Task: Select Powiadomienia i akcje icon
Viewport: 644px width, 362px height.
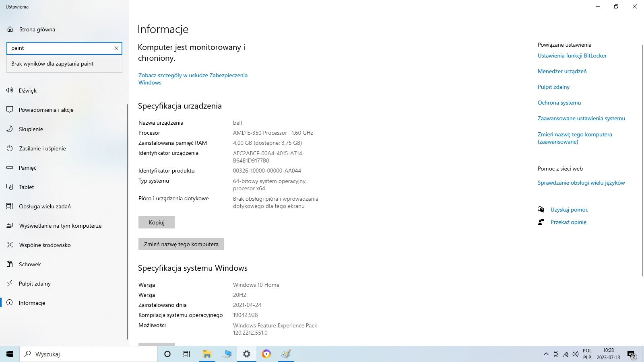Action: [x=10, y=110]
